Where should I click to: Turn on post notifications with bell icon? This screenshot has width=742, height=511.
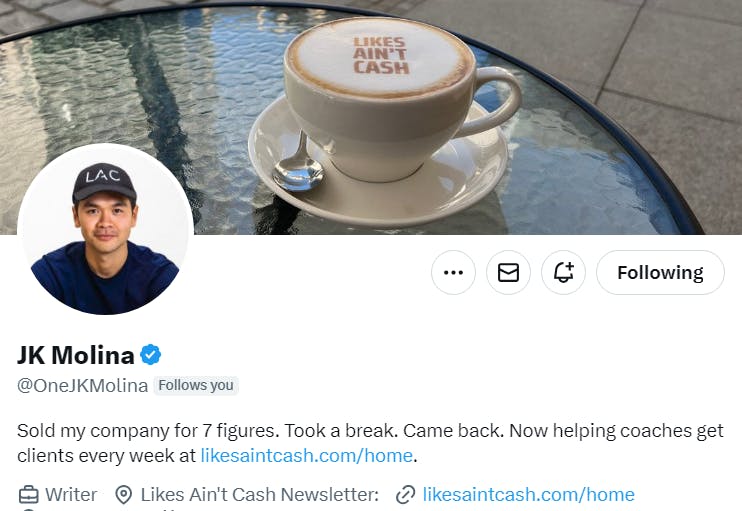click(563, 273)
